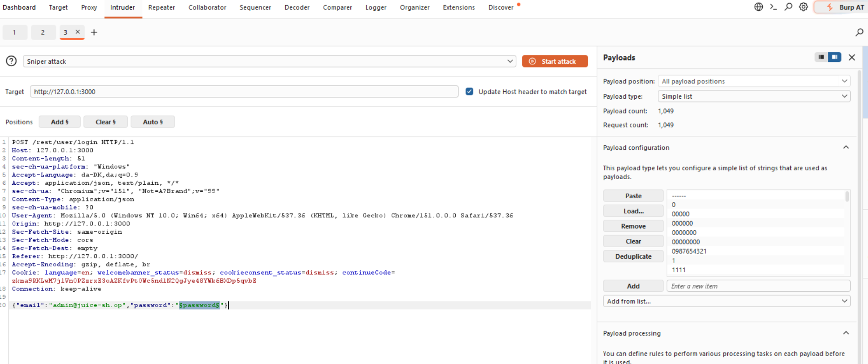Open the command palette terminal icon
The height and width of the screenshot is (364, 868).
coord(773,7)
